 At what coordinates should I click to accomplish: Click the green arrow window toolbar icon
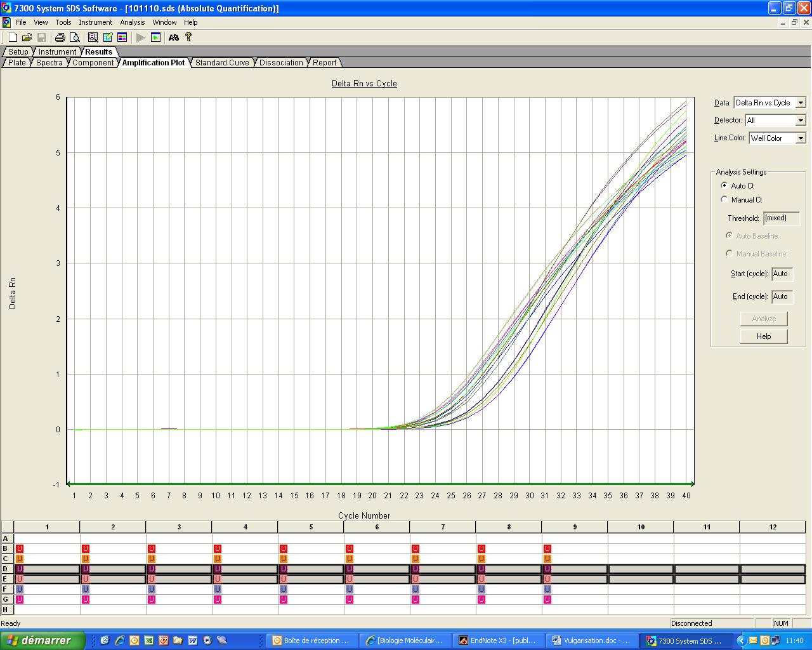pyautogui.click(x=155, y=37)
